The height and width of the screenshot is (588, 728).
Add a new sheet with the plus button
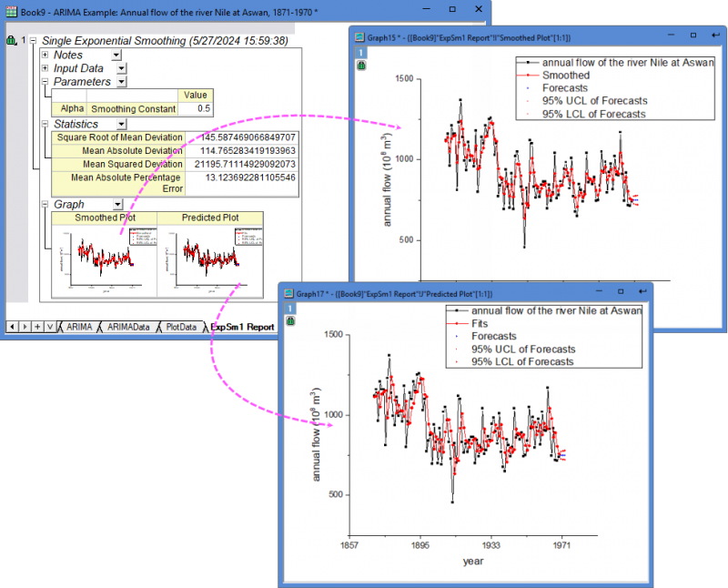coord(37,327)
